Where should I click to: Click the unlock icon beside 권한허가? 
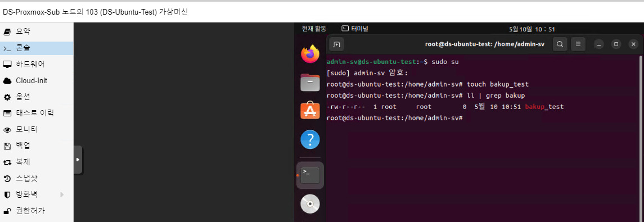7,211
